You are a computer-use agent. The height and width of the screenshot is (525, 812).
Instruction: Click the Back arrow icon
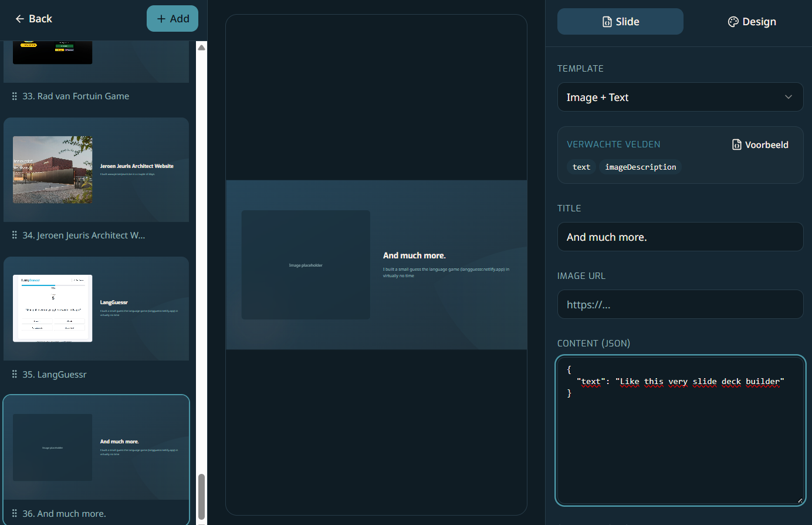[x=19, y=19]
